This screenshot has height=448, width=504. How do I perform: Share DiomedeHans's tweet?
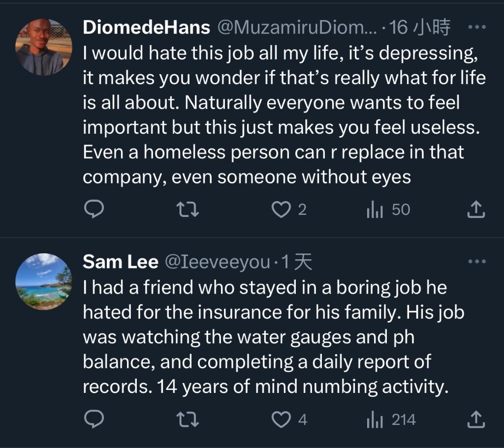475,210
